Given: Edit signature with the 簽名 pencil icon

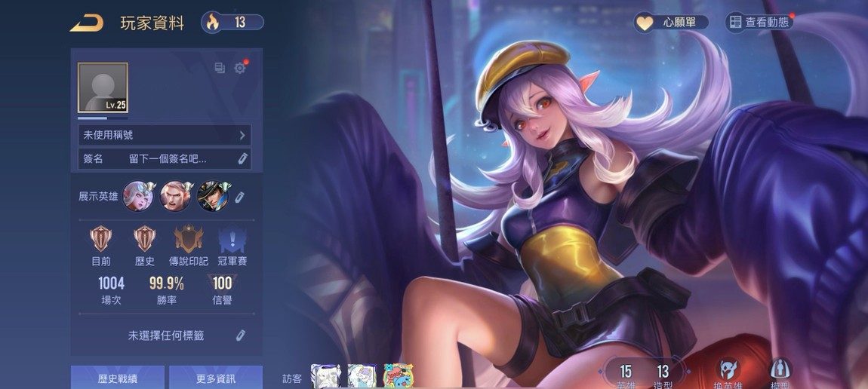Looking at the screenshot, I should point(242,159).
